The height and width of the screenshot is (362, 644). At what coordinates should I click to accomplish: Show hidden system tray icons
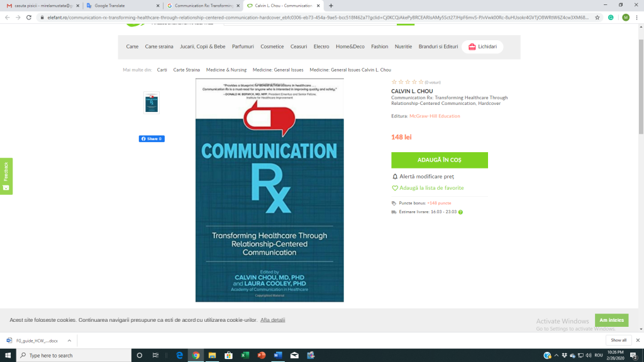[x=557, y=355]
